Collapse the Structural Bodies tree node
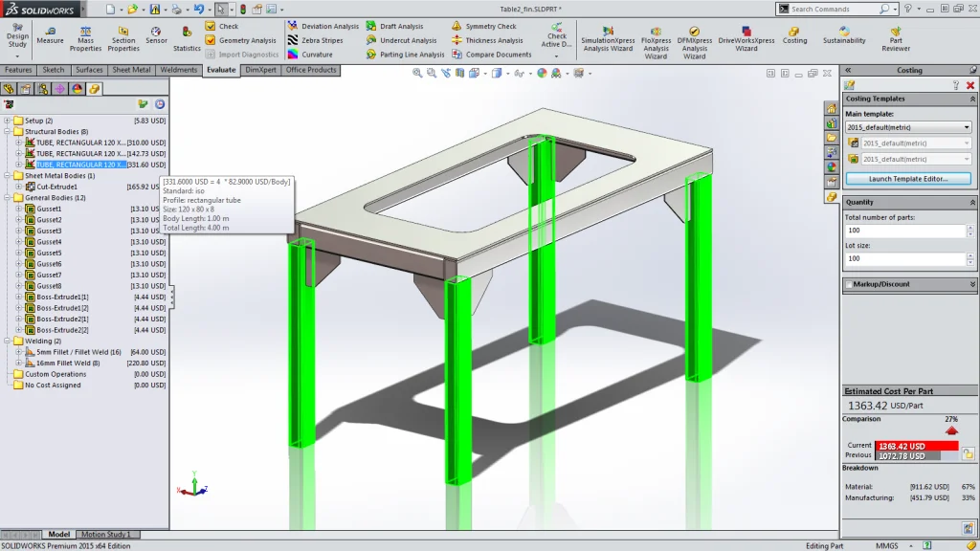This screenshot has width=980, height=551. (x=9, y=131)
